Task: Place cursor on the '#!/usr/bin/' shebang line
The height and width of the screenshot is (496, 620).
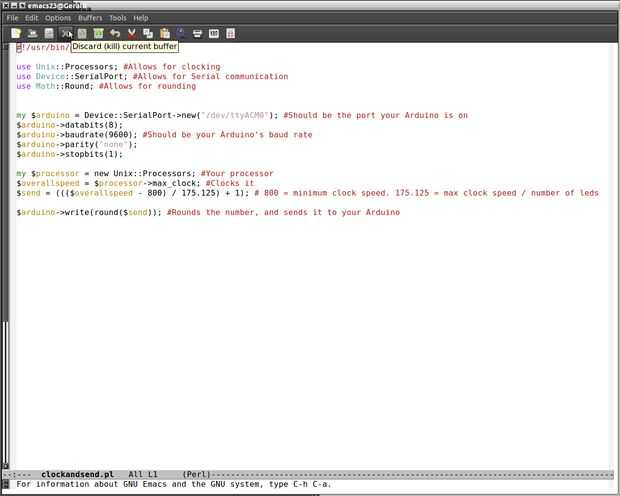Action: pos(43,47)
